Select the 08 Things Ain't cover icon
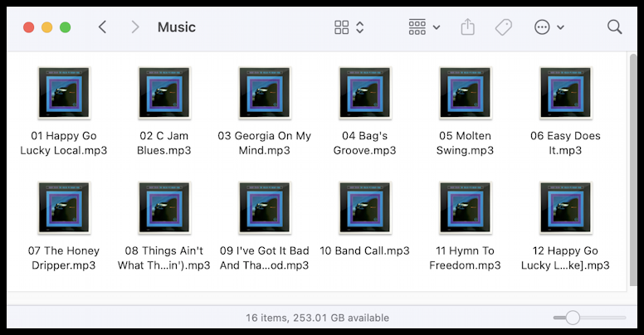644x335 pixels. pyautogui.click(x=164, y=208)
